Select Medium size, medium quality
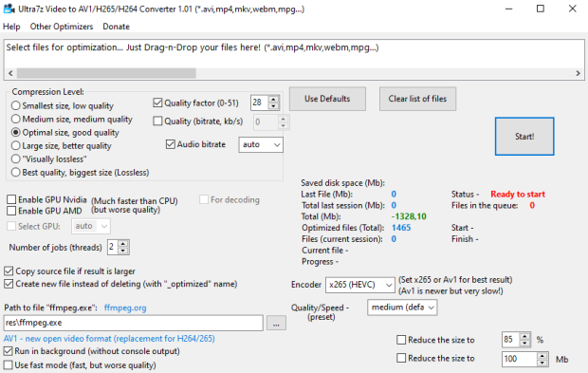The height and width of the screenshot is (373, 588). [x=72, y=119]
